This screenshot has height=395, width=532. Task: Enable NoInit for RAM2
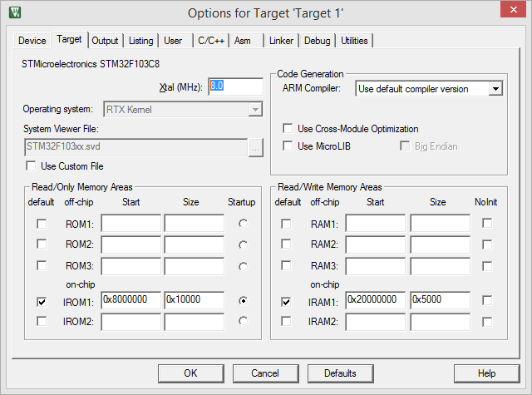tap(487, 244)
